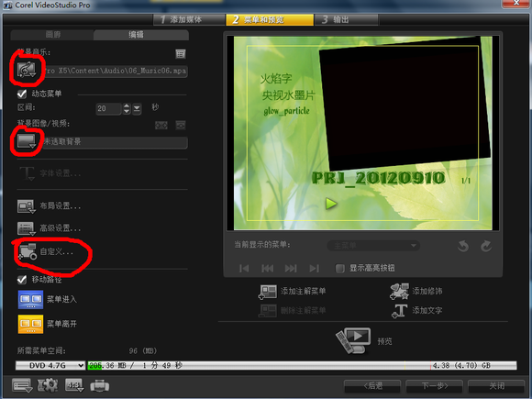532x399 pixels.
Task: Click 添加修饰 add decoration icon
Action: [x=399, y=292]
